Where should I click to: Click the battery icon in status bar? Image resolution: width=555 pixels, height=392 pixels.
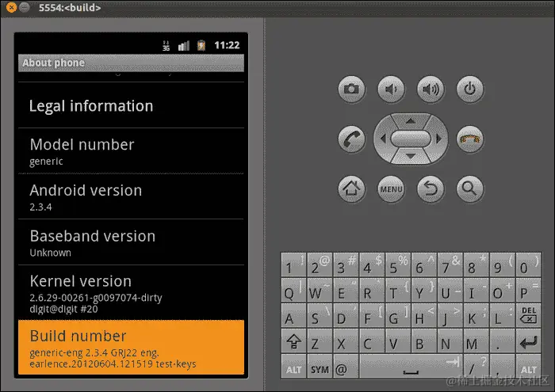pos(201,46)
